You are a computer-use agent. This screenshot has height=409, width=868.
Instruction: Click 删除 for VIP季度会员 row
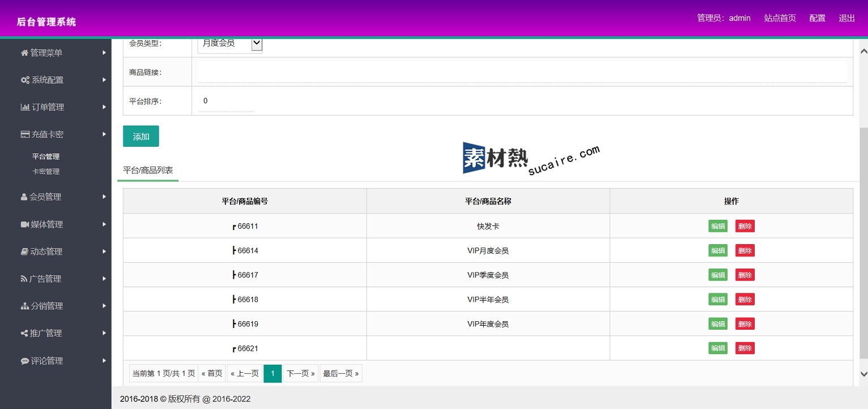(x=745, y=275)
